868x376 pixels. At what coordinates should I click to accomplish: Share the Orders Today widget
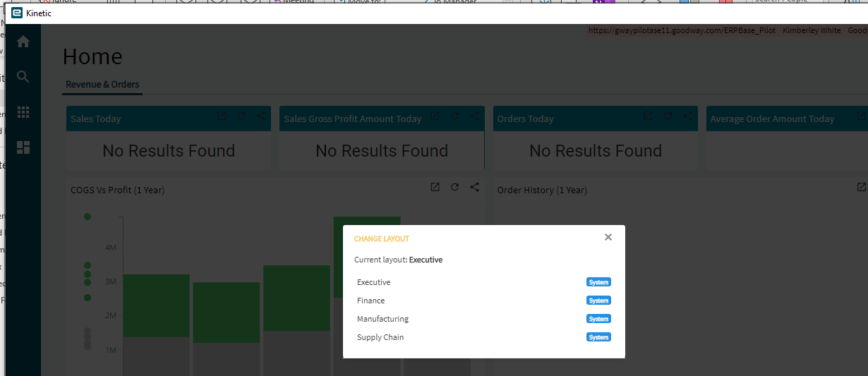[x=687, y=116]
